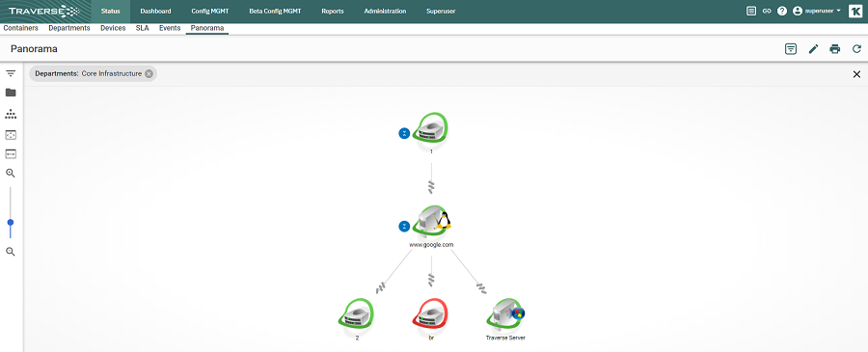Select the red br device node

click(430, 316)
